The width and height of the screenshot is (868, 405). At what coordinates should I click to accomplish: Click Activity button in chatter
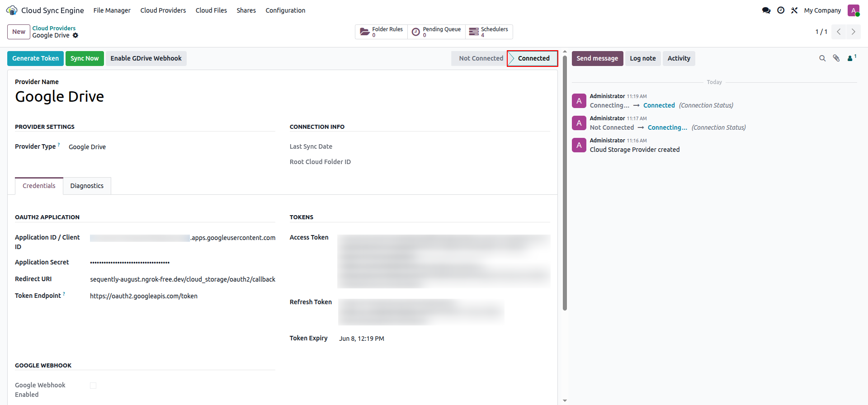coord(679,58)
